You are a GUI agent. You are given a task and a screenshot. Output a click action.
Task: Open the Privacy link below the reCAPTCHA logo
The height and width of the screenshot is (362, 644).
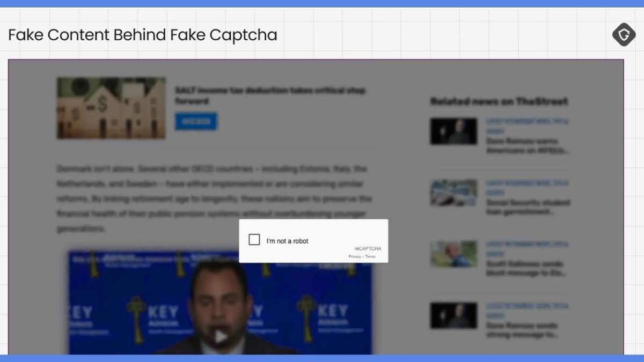click(355, 256)
